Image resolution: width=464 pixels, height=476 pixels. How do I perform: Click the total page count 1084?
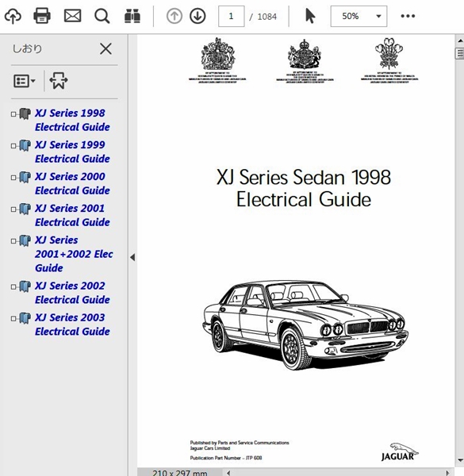(267, 17)
